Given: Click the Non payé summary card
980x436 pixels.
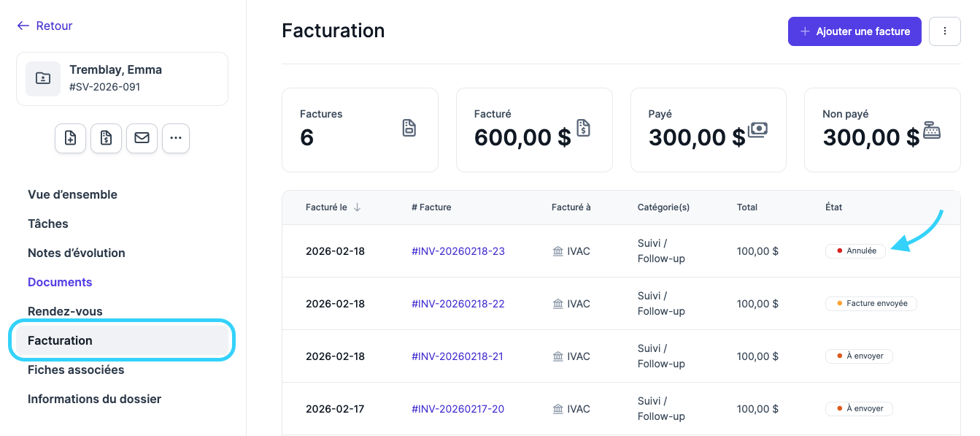Looking at the screenshot, I should click(882, 130).
